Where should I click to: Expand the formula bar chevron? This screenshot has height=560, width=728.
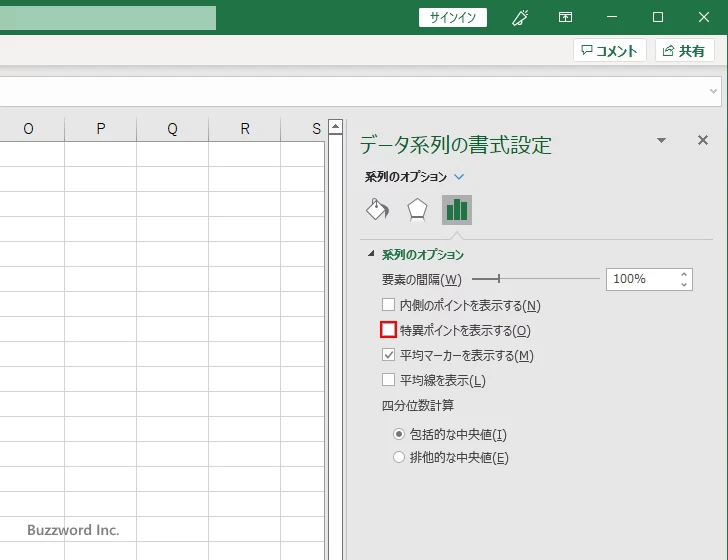(x=714, y=91)
